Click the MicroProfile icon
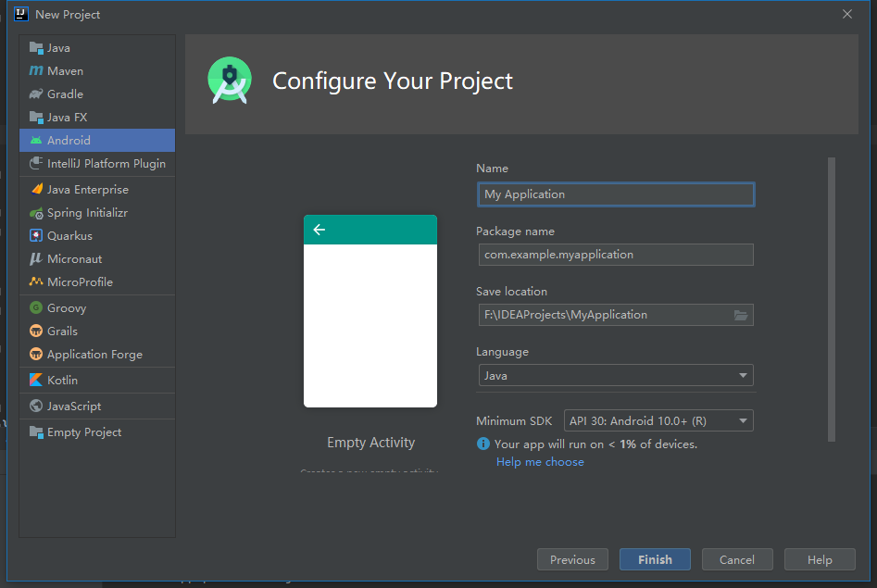Viewport: 877px width, 588px height. (36, 282)
